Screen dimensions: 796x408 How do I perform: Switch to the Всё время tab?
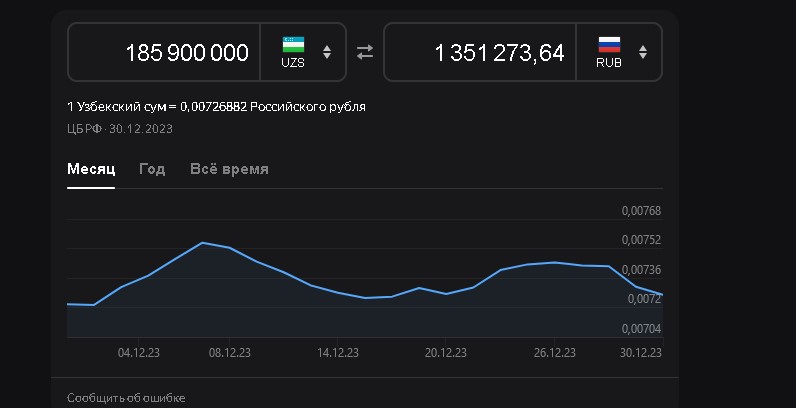[x=229, y=169]
